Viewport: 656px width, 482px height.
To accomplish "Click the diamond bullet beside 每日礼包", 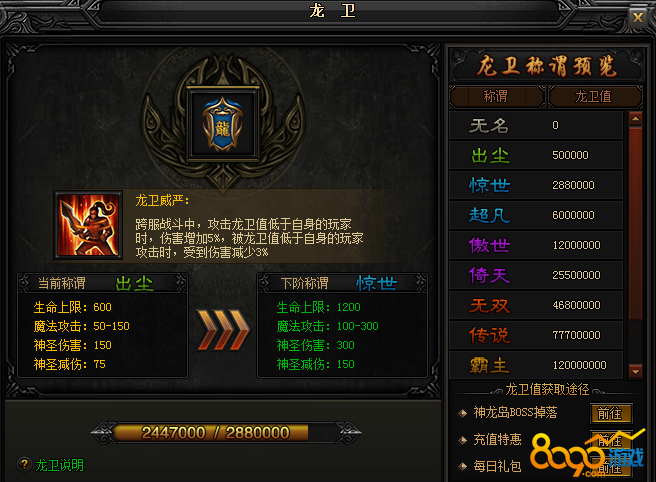I will tap(462, 466).
